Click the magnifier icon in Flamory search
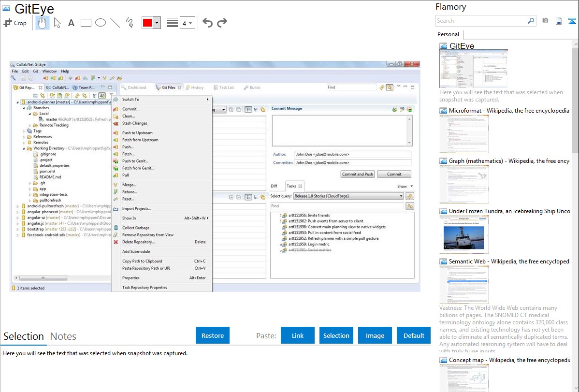 click(x=531, y=21)
